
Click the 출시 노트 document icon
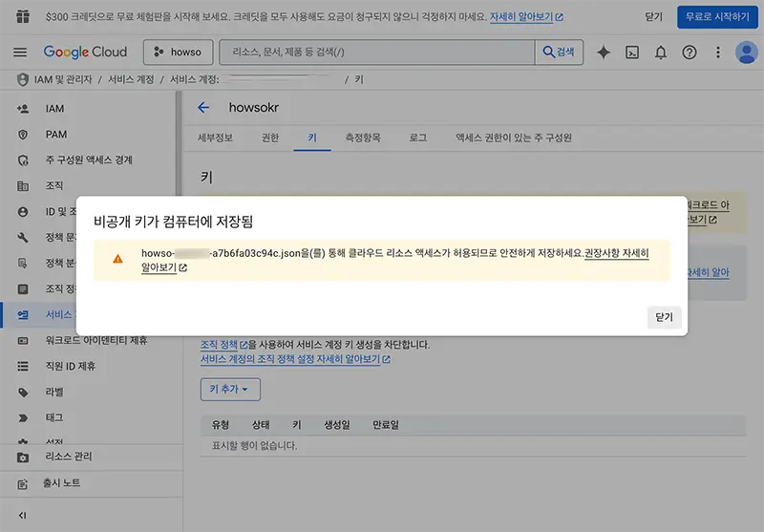tap(23, 484)
